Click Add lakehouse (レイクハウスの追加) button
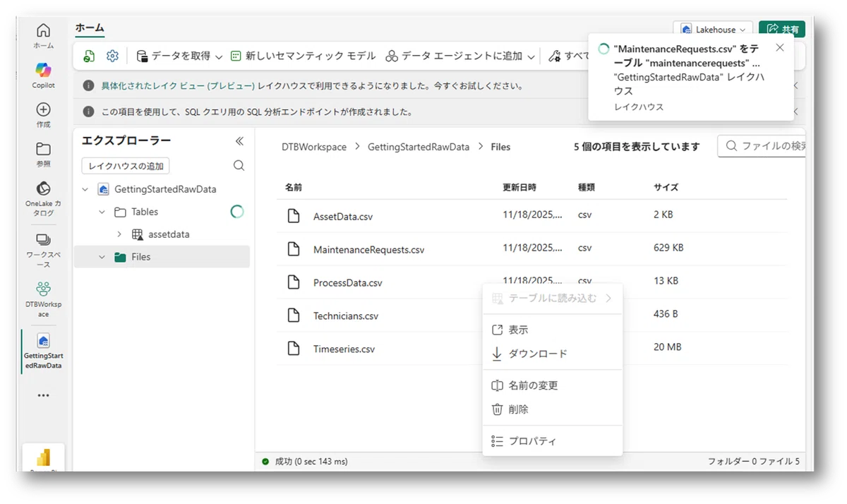 pos(126,166)
